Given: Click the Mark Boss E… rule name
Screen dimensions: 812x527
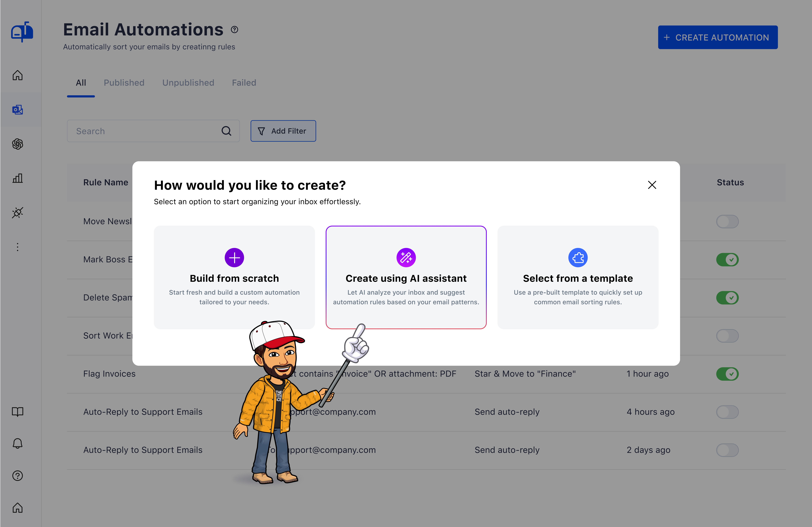Looking at the screenshot, I should pos(108,260).
